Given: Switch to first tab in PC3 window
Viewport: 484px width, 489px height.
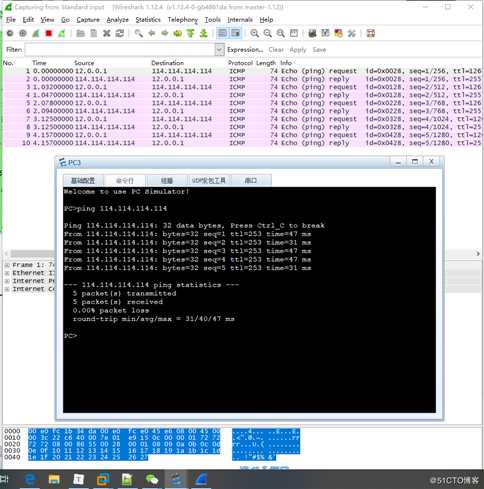Looking at the screenshot, I should pos(83,180).
